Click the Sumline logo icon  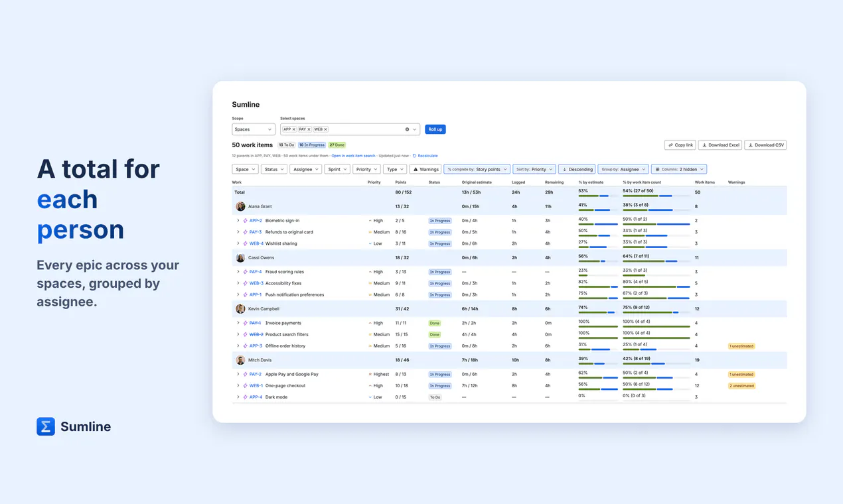click(46, 426)
